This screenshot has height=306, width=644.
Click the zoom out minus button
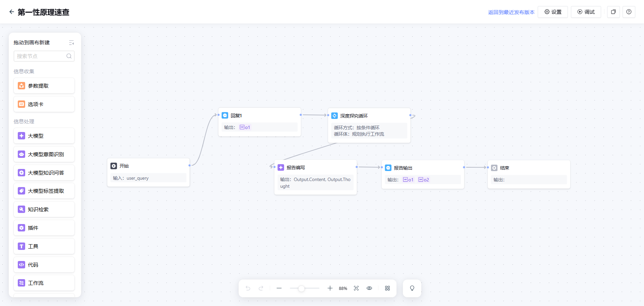(x=279, y=288)
